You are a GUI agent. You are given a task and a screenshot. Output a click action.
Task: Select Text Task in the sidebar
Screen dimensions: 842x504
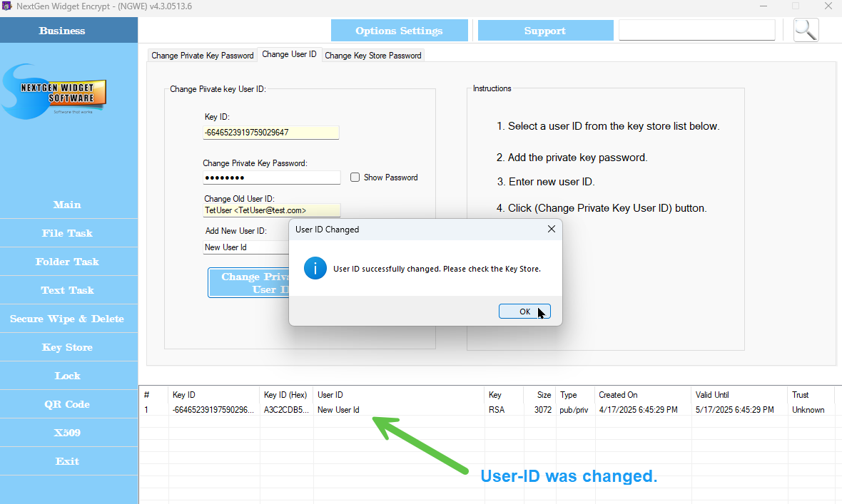coord(68,290)
